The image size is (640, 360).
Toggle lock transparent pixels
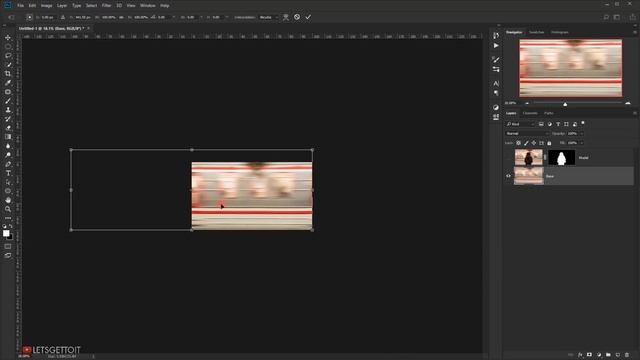[x=518, y=143]
